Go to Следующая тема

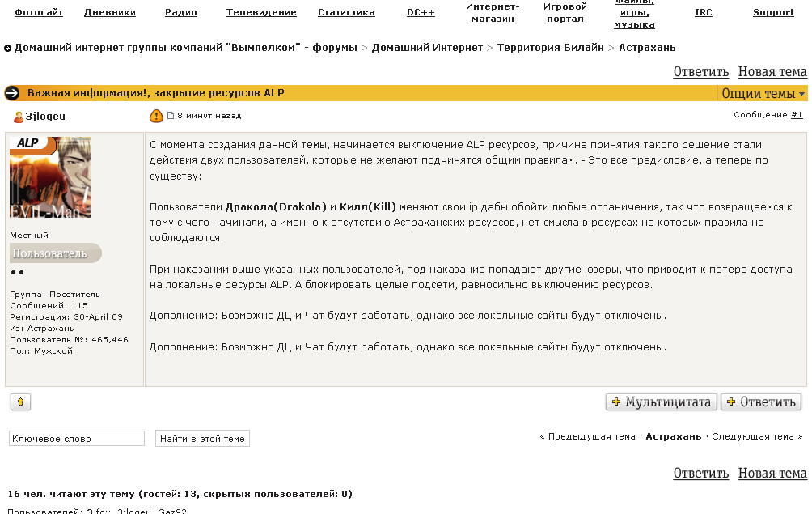753,437
